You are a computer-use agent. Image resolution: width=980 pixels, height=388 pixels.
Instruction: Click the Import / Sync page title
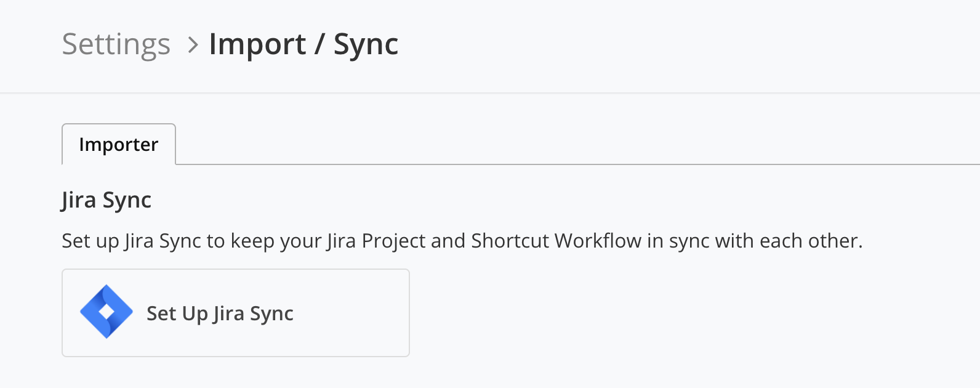[x=303, y=44]
